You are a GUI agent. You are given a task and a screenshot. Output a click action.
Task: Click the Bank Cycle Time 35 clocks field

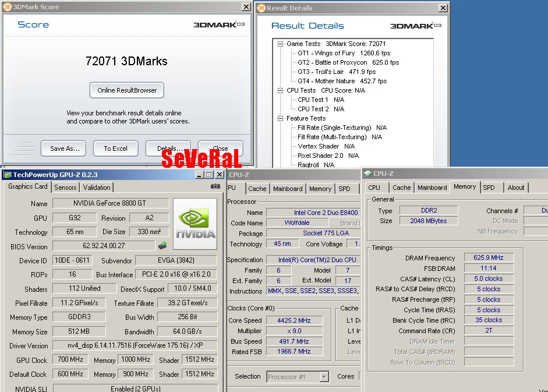pyautogui.click(x=489, y=320)
